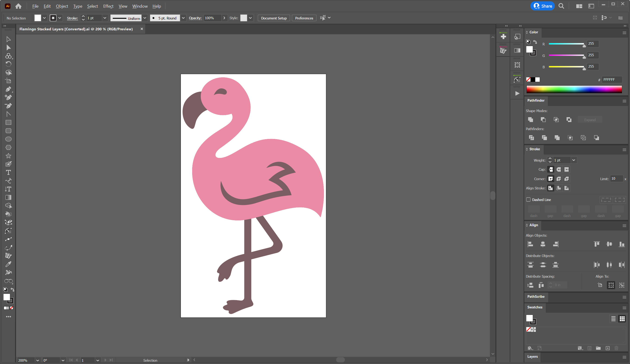Select Round Join corner option

[x=559, y=179]
